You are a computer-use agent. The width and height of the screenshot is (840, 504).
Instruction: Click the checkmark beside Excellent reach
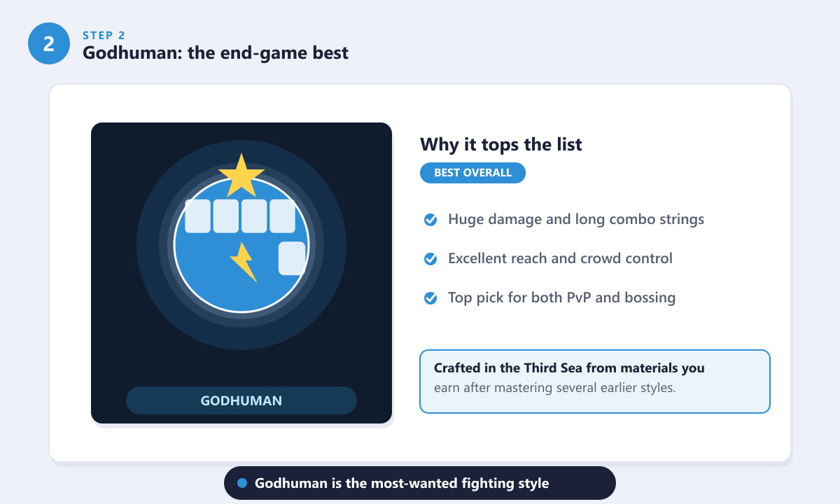click(431, 259)
